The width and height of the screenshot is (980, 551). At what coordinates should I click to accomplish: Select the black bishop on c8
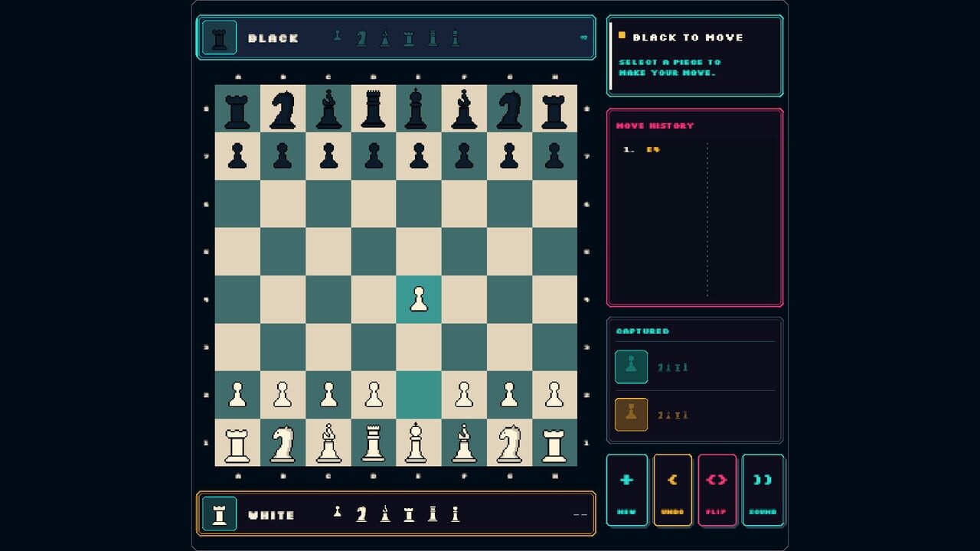click(328, 109)
